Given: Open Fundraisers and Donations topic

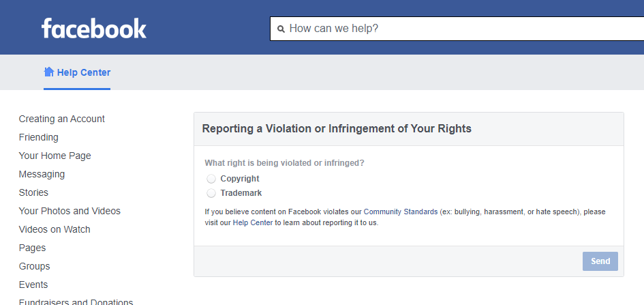Looking at the screenshot, I should (x=76, y=302).
